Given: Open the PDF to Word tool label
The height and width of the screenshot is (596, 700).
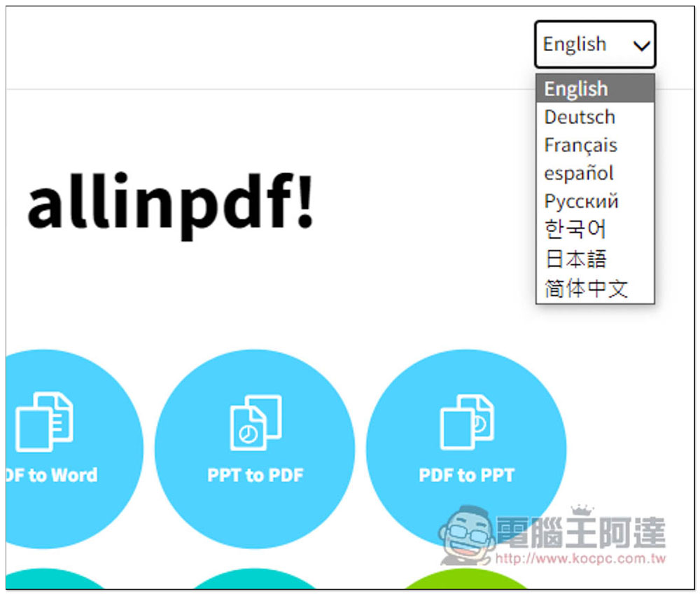Looking at the screenshot, I should point(52,475).
